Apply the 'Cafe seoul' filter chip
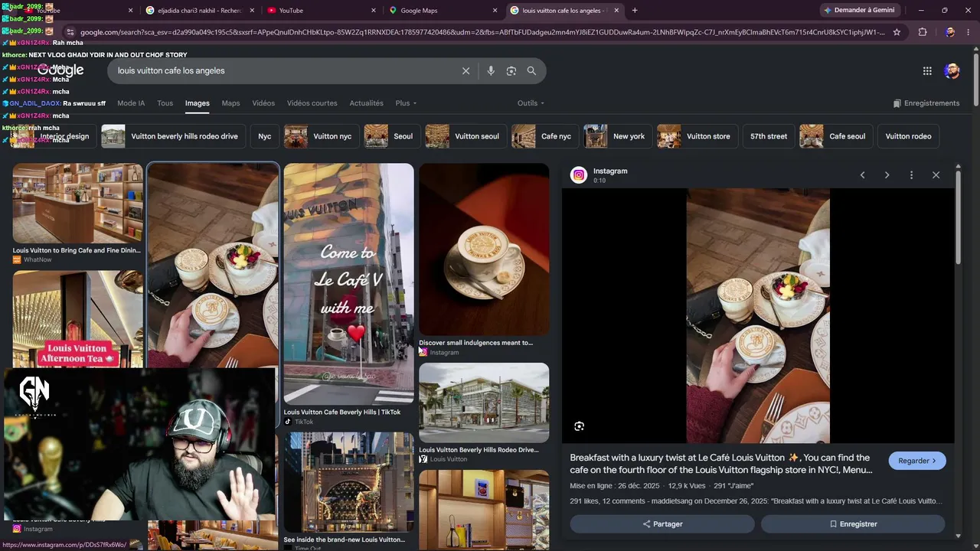The width and height of the screenshot is (980, 551). click(836, 136)
